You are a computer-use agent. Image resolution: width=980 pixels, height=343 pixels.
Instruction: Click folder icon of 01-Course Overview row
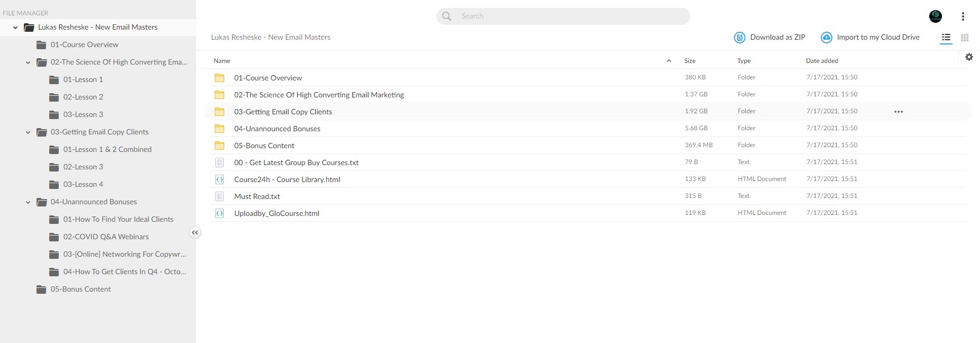point(219,78)
